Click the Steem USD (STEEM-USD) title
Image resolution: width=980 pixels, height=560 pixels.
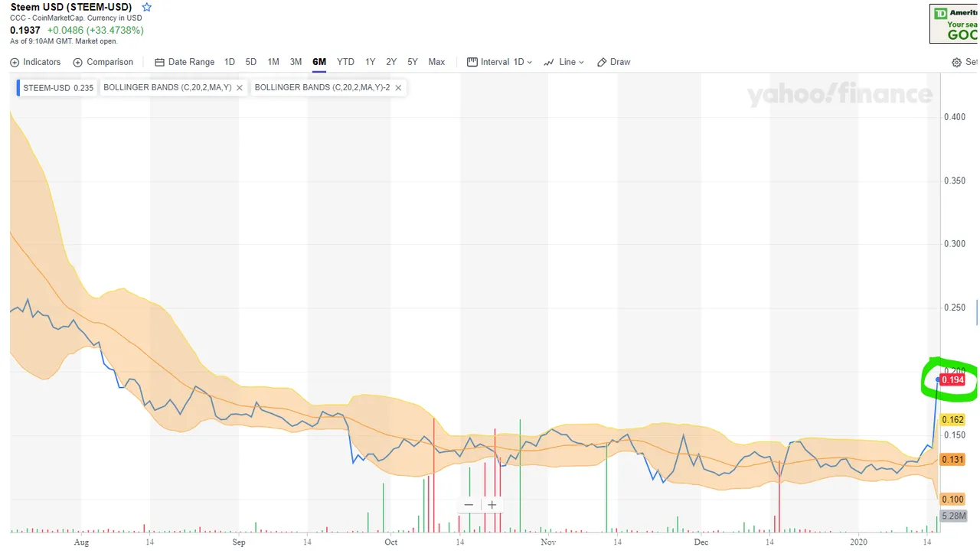(71, 7)
